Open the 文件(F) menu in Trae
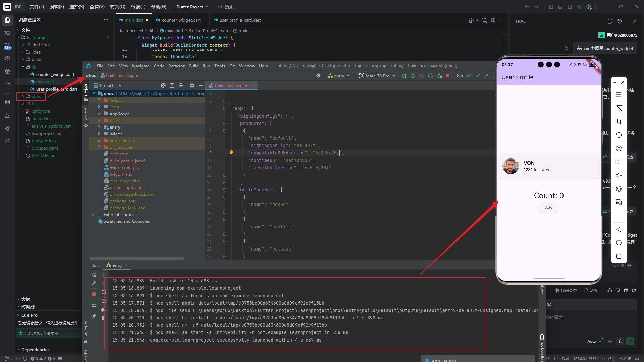 pyautogui.click(x=37, y=7)
